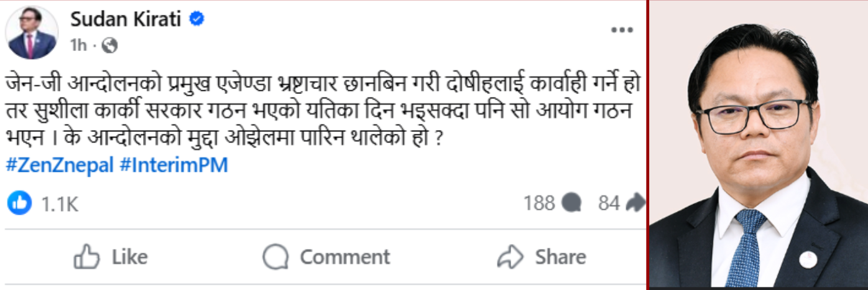Click the blue thumbs-up reaction icon

pos(19,202)
